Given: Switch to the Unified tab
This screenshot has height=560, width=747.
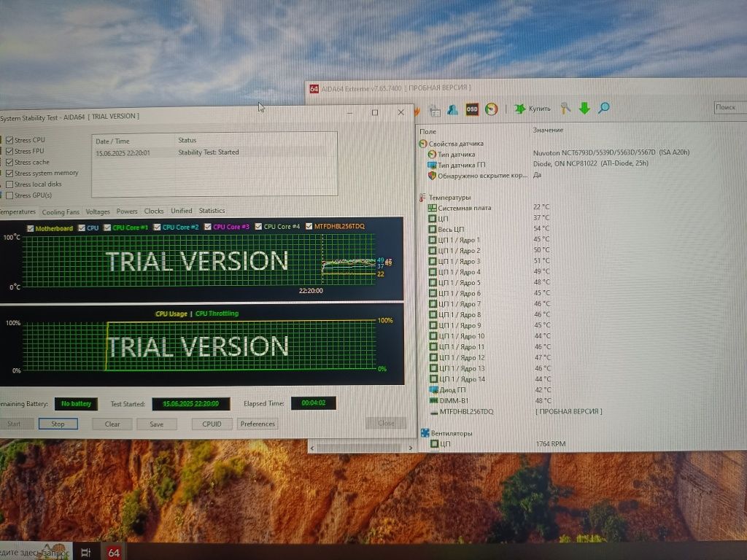Looking at the screenshot, I should (182, 211).
